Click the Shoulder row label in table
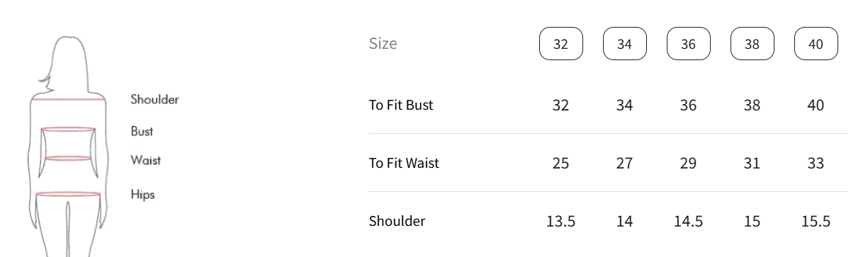The width and height of the screenshot is (868, 257). click(x=397, y=221)
